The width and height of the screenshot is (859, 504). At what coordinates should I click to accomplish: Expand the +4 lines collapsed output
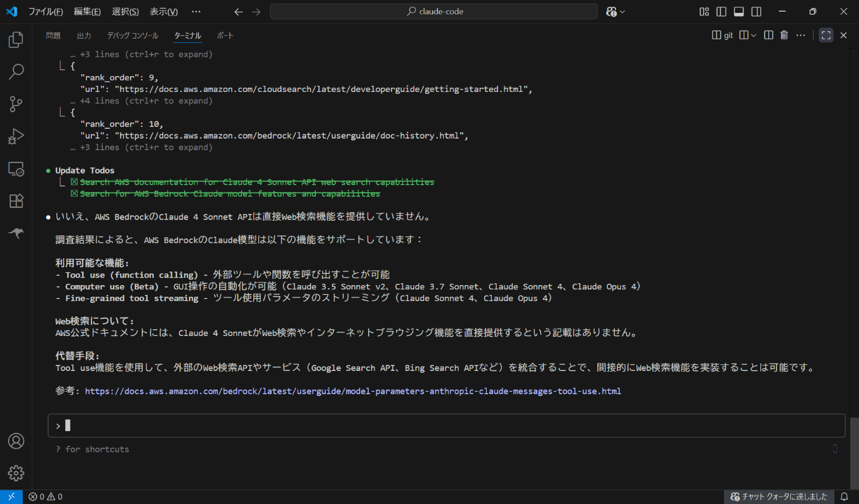pos(142,101)
